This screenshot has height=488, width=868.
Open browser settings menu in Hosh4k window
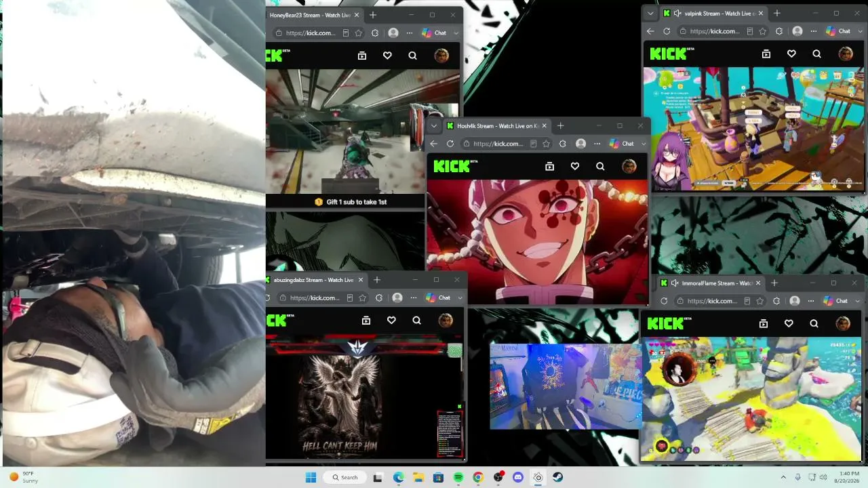(597, 144)
